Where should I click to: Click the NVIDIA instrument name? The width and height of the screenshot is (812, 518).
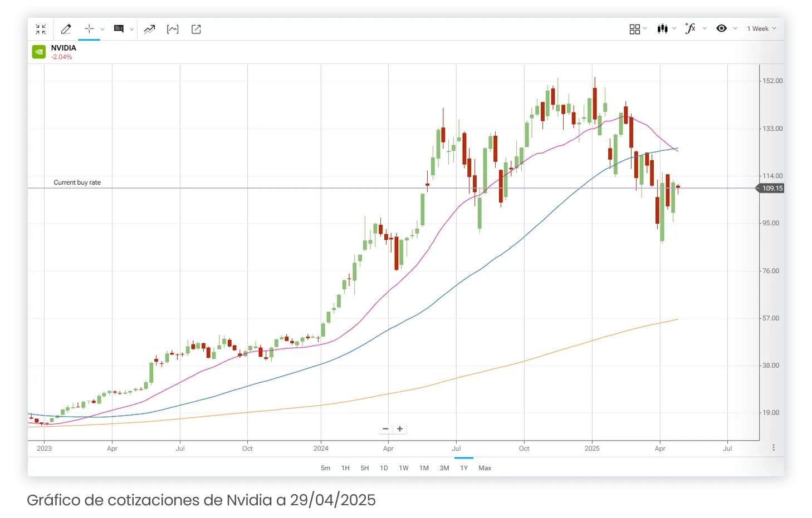pos(63,48)
